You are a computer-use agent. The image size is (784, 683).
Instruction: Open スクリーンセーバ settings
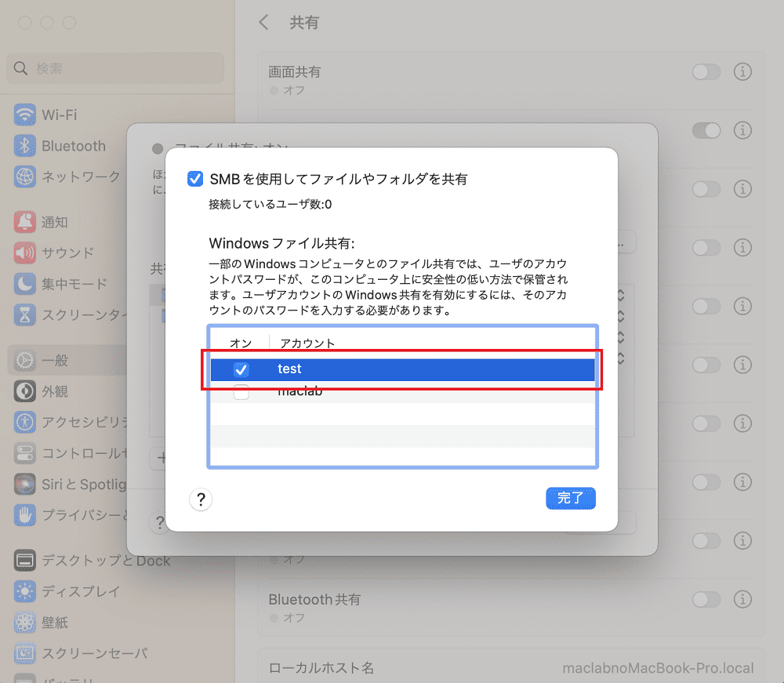81,653
